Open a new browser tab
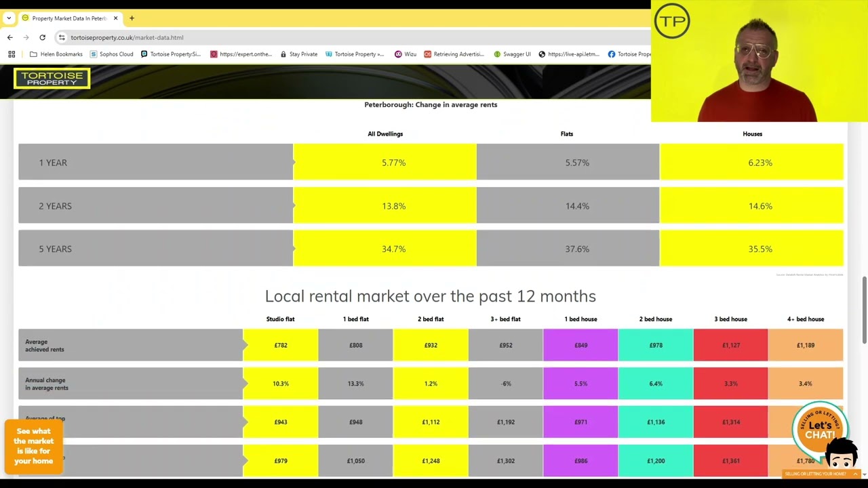This screenshot has width=868, height=488. pyautogui.click(x=132, y=18)
